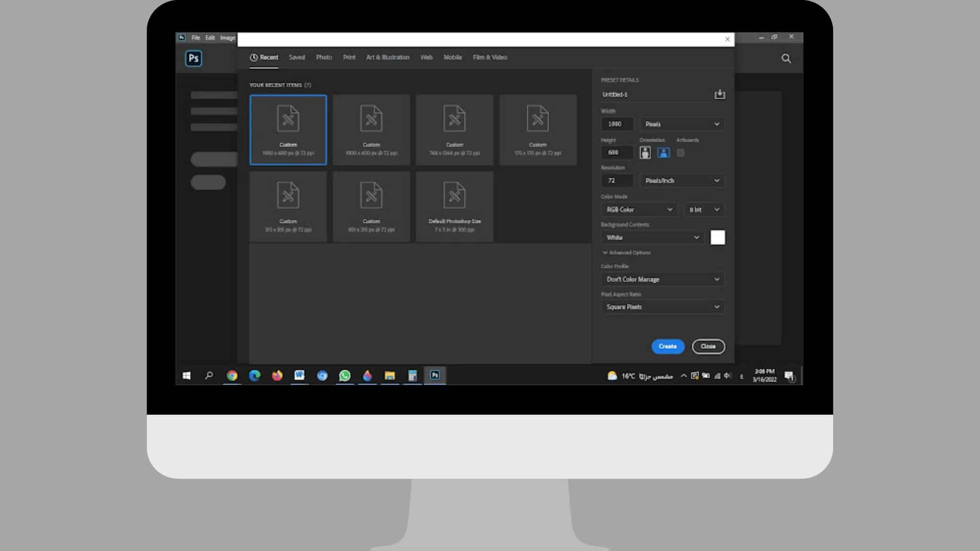Viewport: 980px width, 551px height.
Task: Click the Width input field
Action: coord(617,124)
